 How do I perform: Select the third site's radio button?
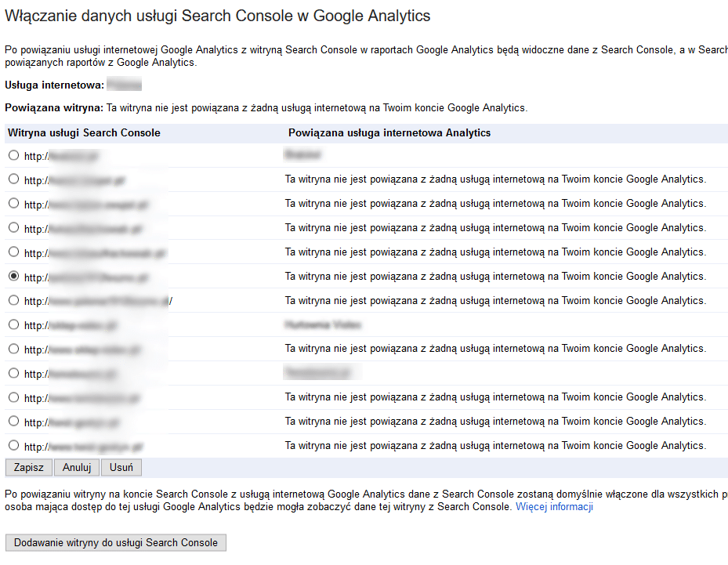[x=14, y=203]
